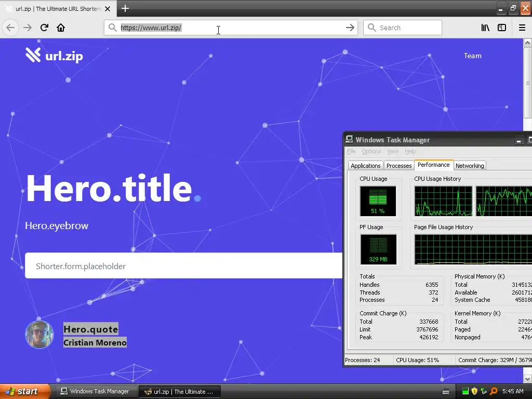Open the Options menu in Task Manager
Screen dimensions: 532x399
[x=371, y=151]
